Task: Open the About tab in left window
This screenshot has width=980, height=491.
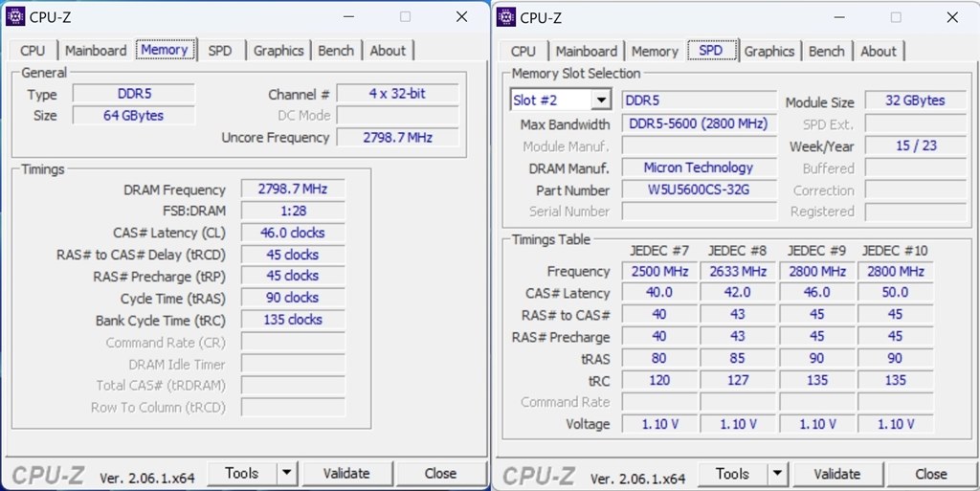Action: coord(388,51)
